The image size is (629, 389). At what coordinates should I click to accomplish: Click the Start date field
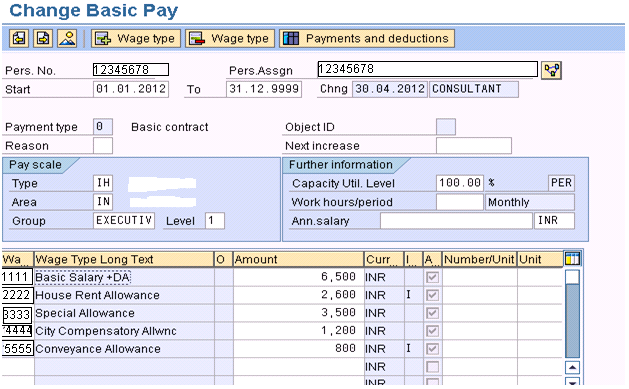pos(131,89)
